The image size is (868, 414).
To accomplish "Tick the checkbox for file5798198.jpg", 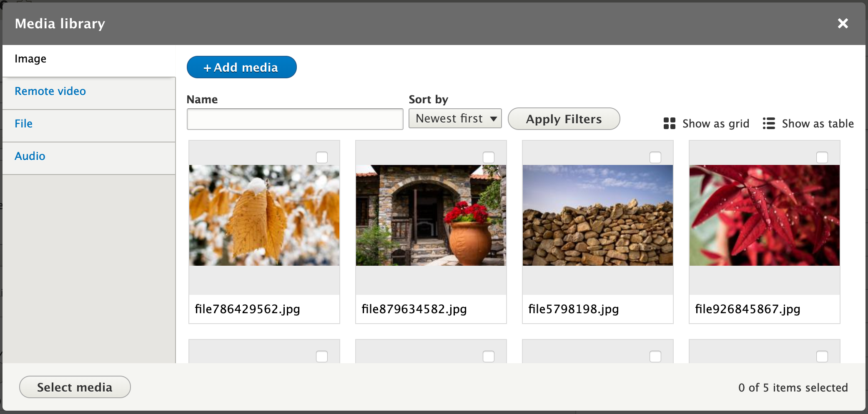I will [x=655, y=157].
